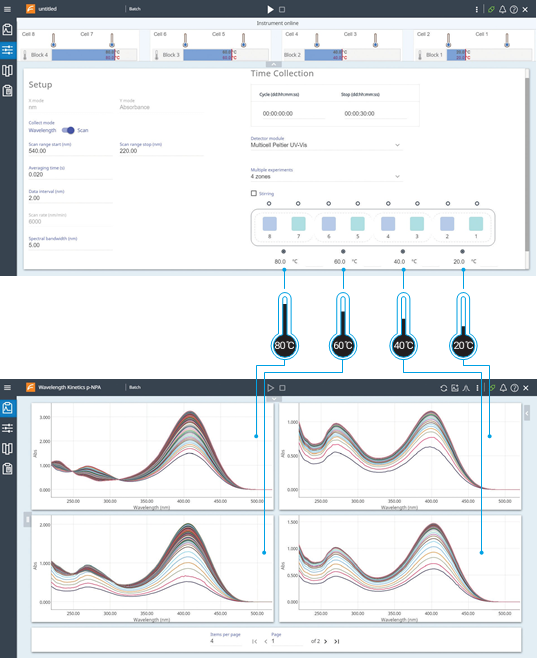Click cell 8 blue square

click(x=270, y=224)
